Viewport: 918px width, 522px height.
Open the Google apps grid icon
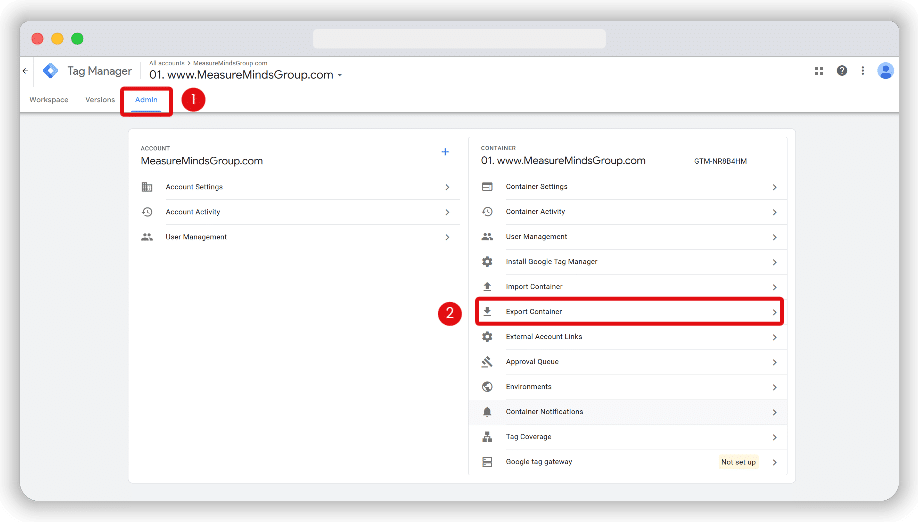819,71
